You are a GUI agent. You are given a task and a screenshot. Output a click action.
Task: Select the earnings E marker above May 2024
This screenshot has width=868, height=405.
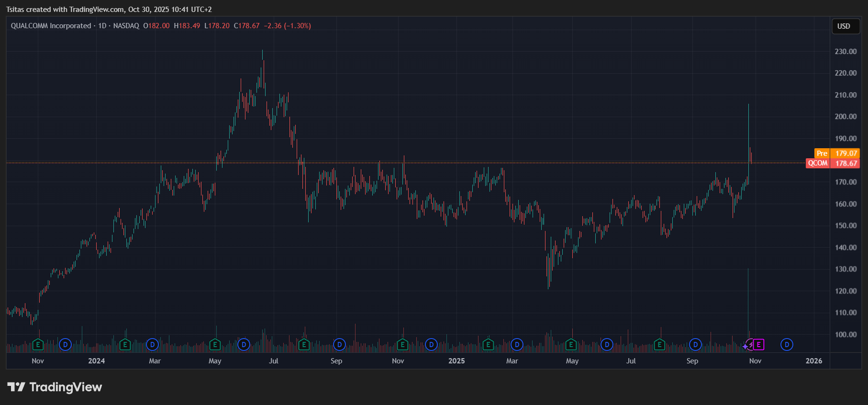click(215, 344)
